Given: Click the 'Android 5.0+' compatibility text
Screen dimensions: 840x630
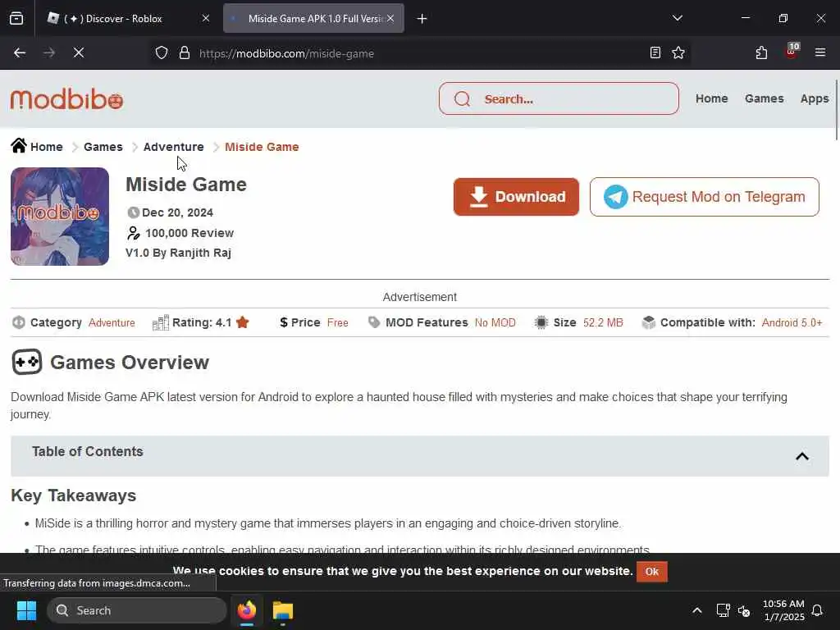Looking at the screenshot, I should [792, 323].
